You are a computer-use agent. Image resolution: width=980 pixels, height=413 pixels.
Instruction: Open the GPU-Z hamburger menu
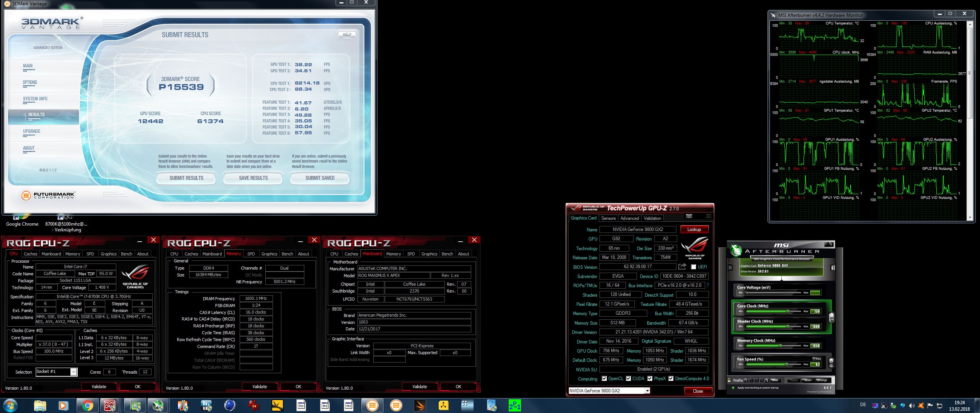pos(709,216)
